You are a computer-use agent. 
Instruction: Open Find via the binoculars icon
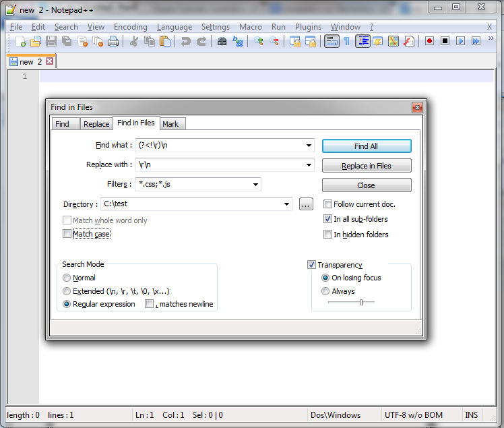coord(222,41)
